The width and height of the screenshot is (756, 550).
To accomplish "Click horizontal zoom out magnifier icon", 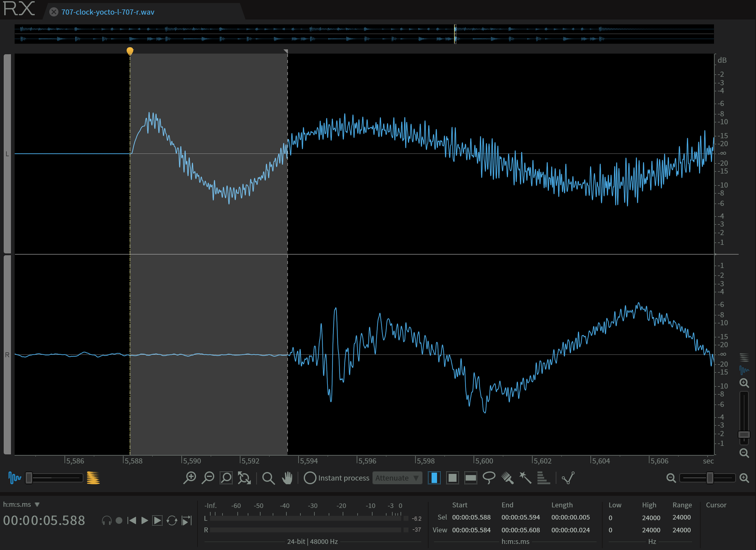I will pyautogui.click(x=671, y=478).
